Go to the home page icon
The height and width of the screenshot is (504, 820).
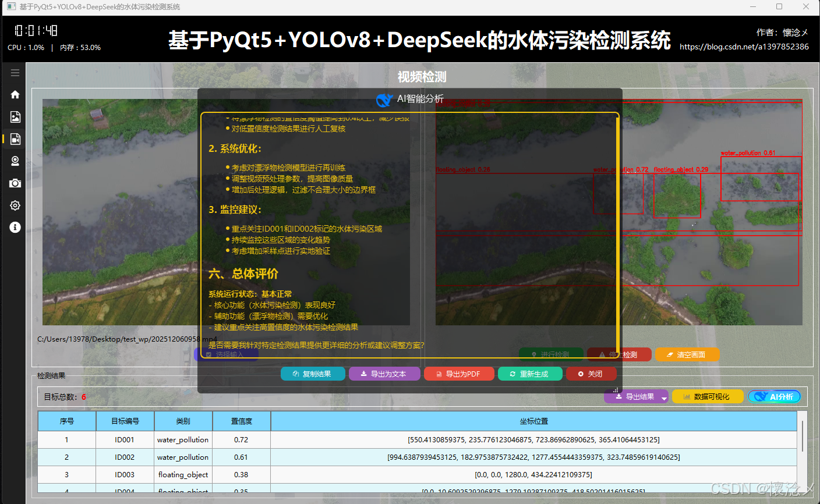pyautogui.click(x=15, y=95)
